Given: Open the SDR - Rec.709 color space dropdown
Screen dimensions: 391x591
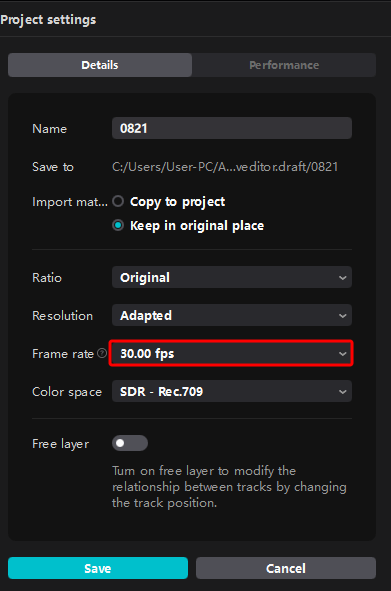Looking at the screenshot, I should pyautogui.click(x=232, y=391).
